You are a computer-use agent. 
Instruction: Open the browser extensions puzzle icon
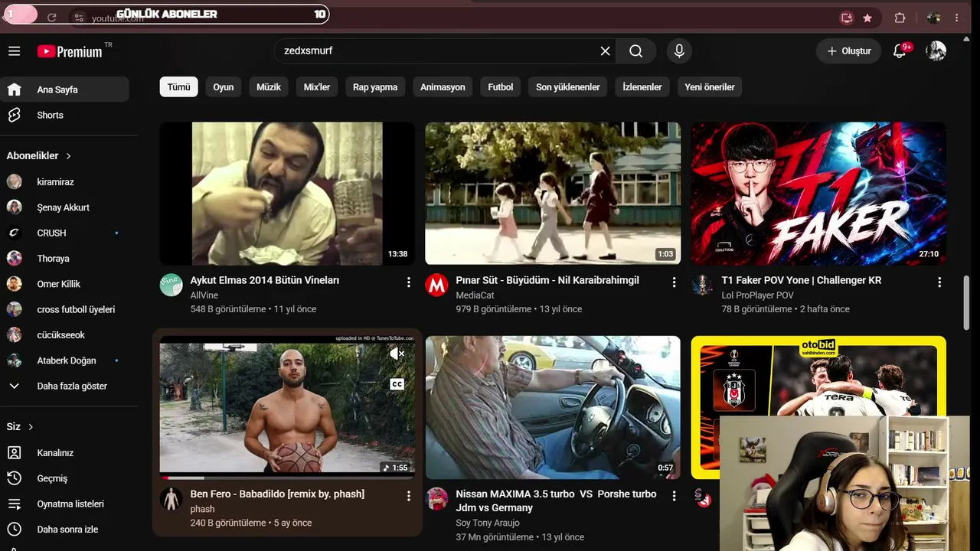point(900,18)
